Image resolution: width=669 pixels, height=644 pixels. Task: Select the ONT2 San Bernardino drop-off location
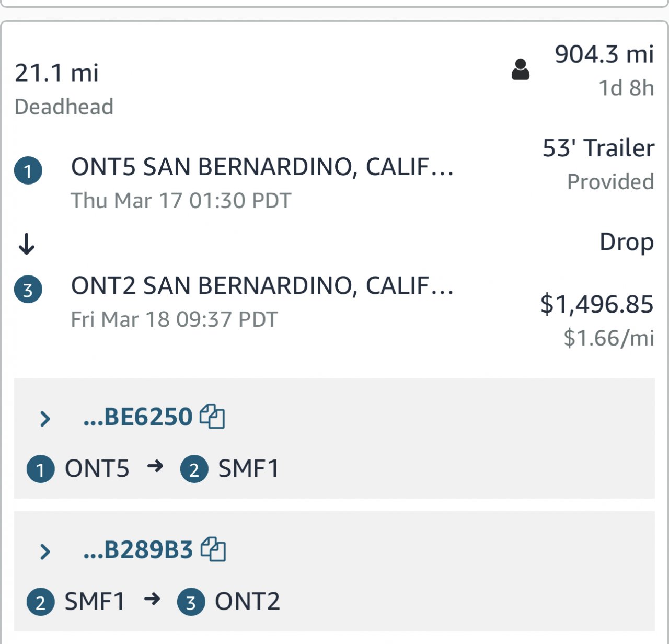click(262, 286)
